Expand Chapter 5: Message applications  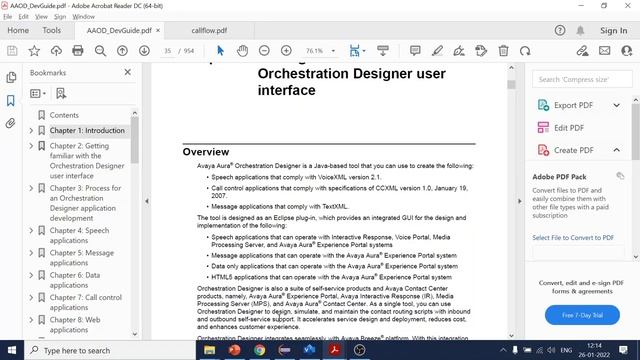tap(31, 253)
